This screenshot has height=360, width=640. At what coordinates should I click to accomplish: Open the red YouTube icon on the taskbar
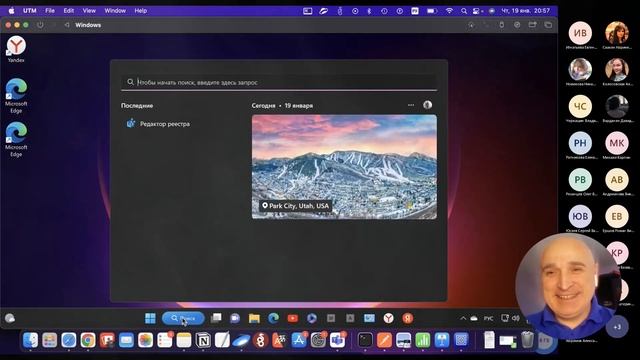pyautogui.click(x=293, y=318)
